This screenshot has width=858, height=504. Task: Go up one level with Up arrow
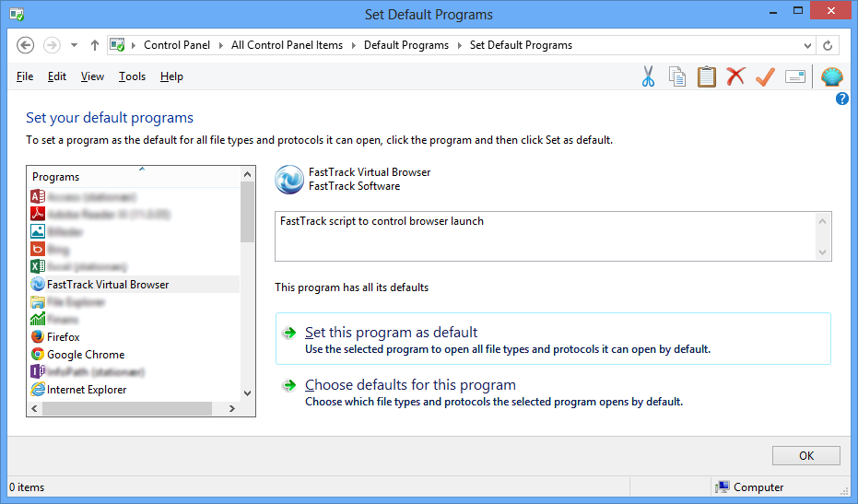[95, 45]
